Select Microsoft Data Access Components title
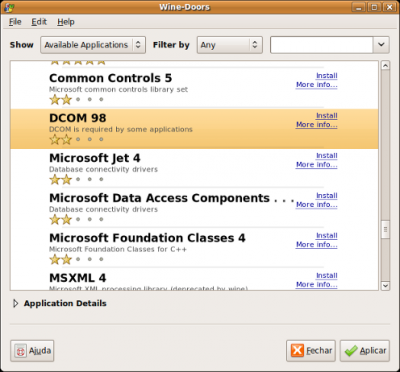The height and width of the screenshot is (372, 400). [171, 198]
